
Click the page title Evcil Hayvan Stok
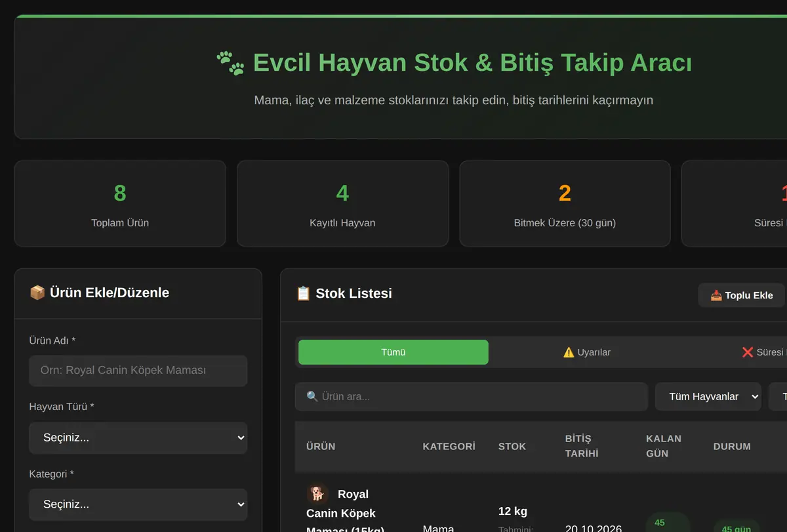point(472,63)
